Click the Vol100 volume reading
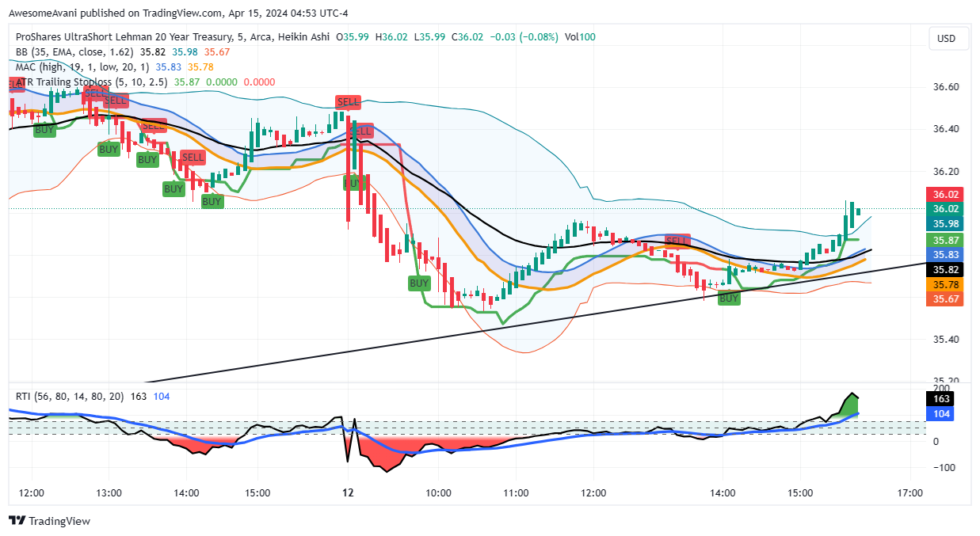 [580, 37]
